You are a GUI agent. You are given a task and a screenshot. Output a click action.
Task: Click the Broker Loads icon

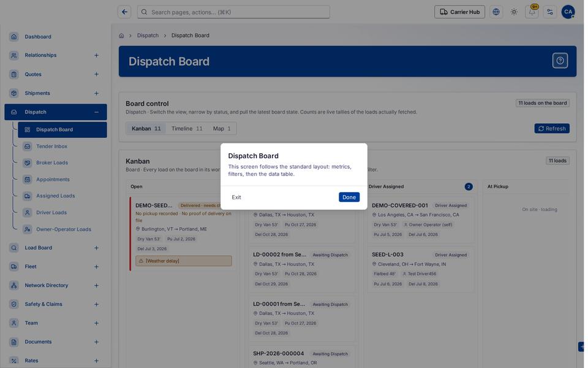(x=28, y=163)
